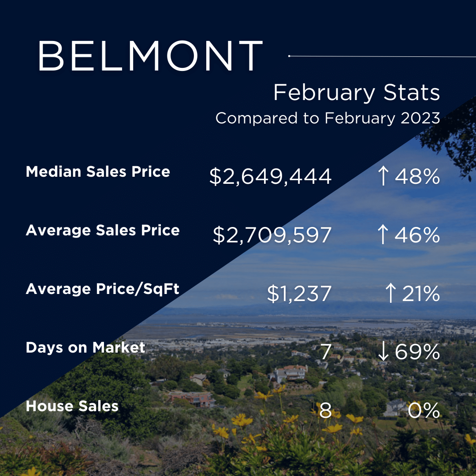Select the 8 house sales value
Image resolution: width=476 pixels, height=476 pixels.
325,410
